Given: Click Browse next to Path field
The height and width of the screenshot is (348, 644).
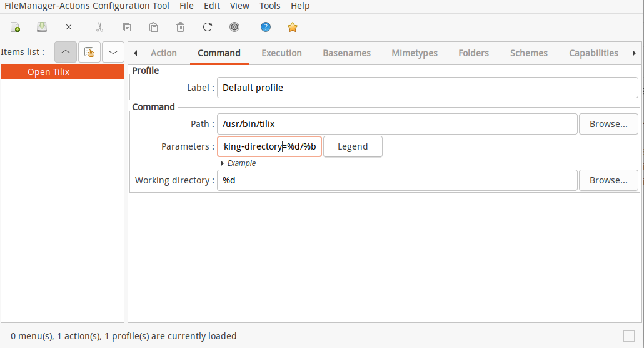Looking at the screenshot, I should [609, 124].
